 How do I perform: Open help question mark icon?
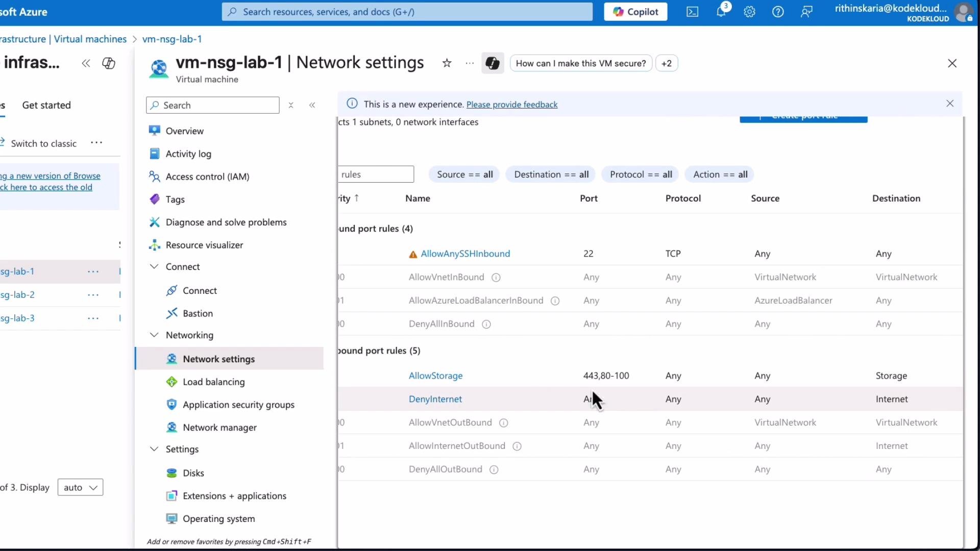[x=778, y=12]
